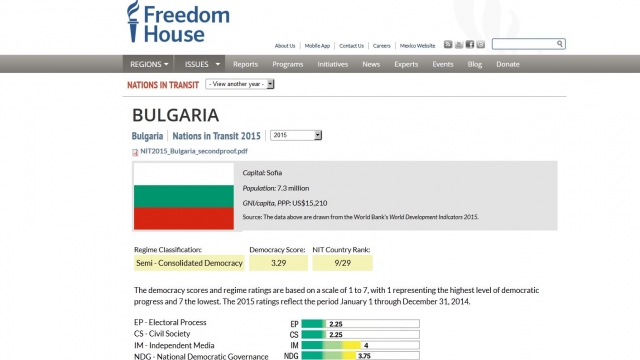
Task: Open the Twitter icon link
Action: [x=481, y=44]
